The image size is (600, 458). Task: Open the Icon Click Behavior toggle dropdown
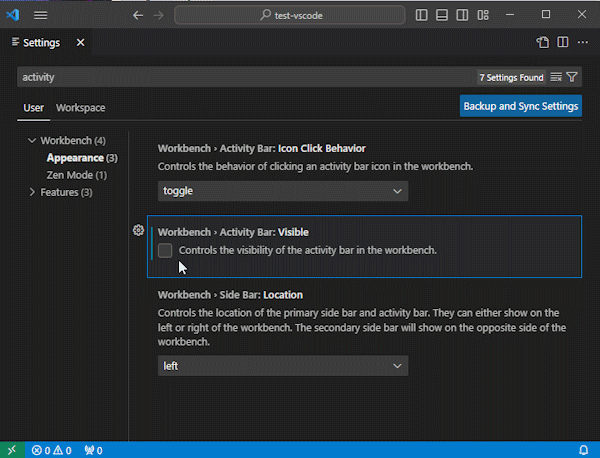283,191
